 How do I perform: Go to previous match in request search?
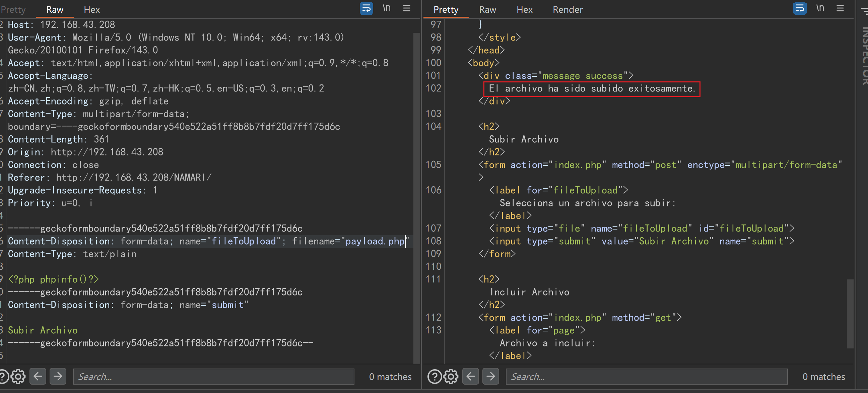click(38, 376)
